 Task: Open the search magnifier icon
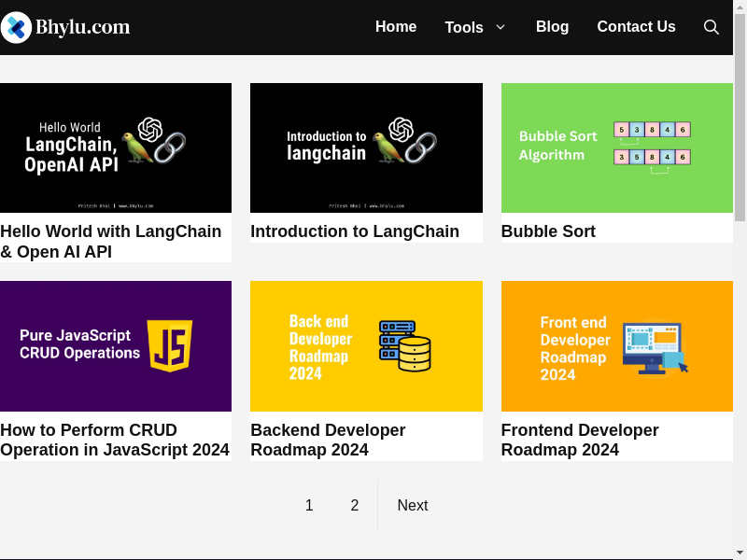coord(711,27)
